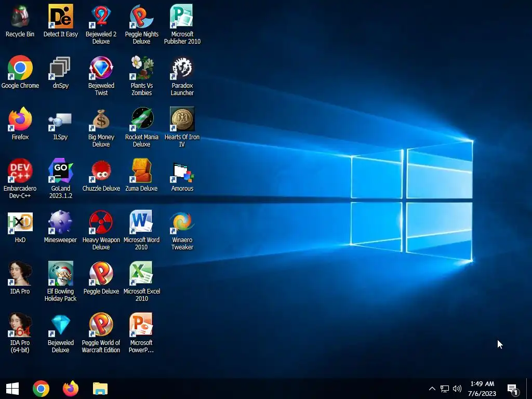The image size is (532, 399).
Task: Launch Firefox from the taskbar
Action: [71, 389]
